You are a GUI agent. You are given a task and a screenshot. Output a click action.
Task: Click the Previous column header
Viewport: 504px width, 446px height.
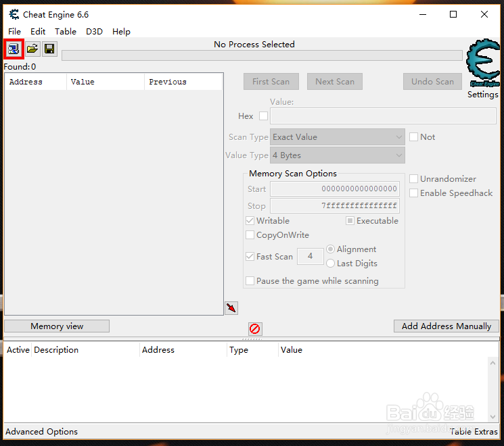[x=183, y=82]
